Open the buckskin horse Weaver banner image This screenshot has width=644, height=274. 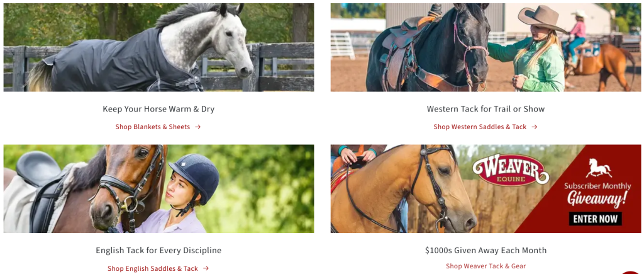coord(486,189)
